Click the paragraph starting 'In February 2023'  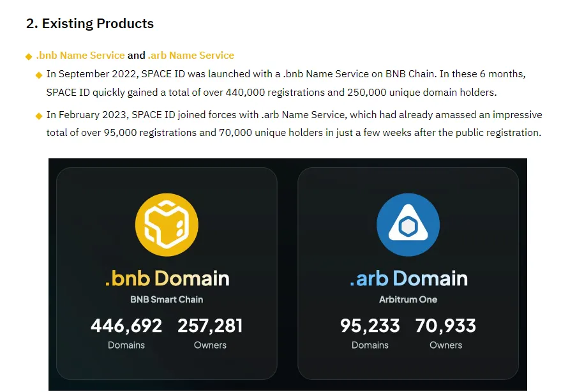tap(294, 123)
